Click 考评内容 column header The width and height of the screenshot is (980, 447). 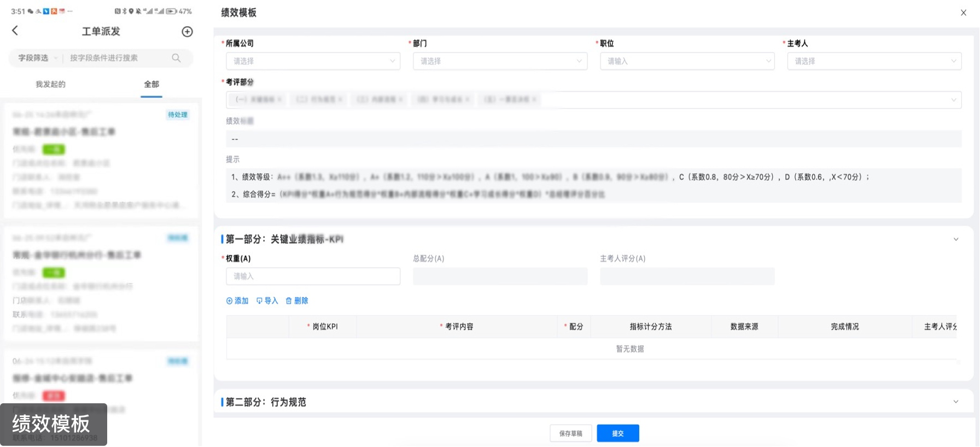click(457, 327)
